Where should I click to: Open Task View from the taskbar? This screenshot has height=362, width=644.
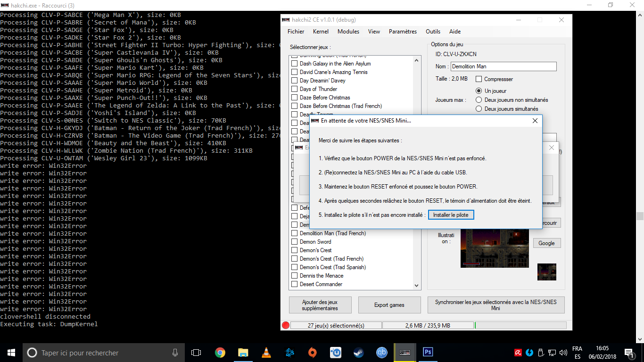(x=196, y=353)
